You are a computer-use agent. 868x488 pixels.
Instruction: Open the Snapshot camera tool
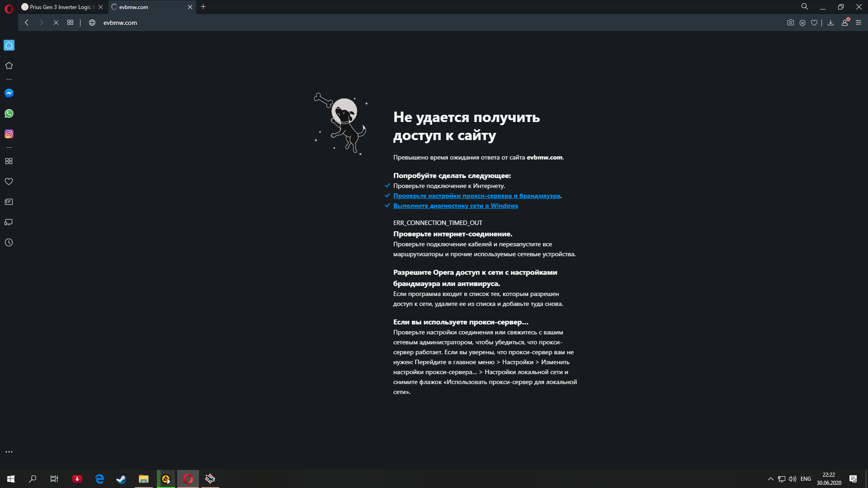(x=790, y=23)
